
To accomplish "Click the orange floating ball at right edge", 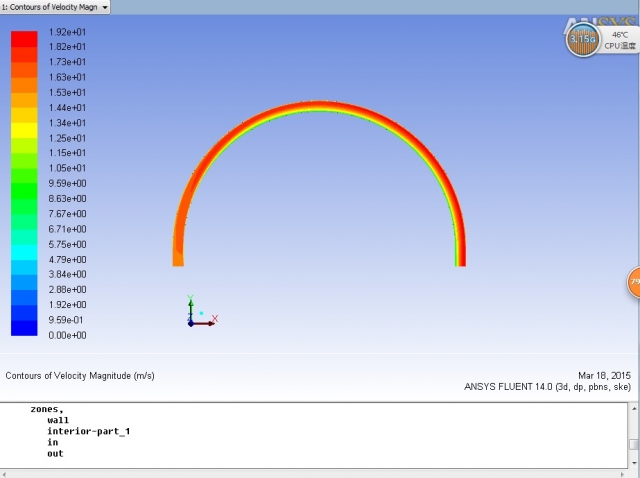I will coord(634,283).
